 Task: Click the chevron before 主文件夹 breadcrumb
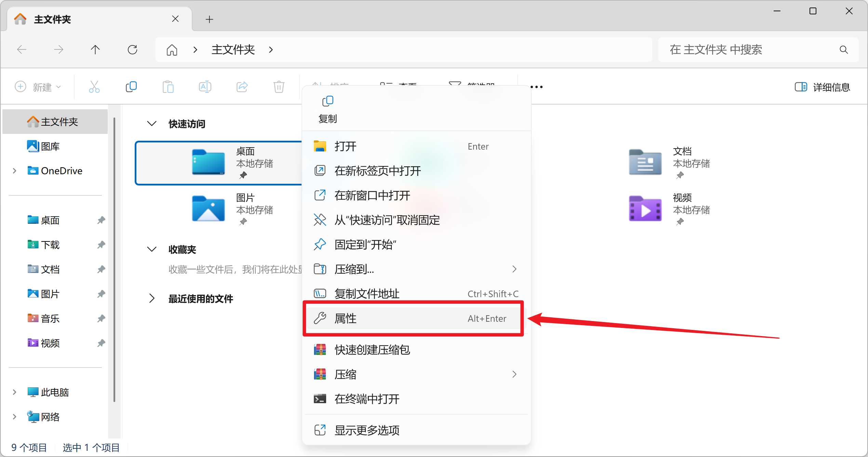195,50
